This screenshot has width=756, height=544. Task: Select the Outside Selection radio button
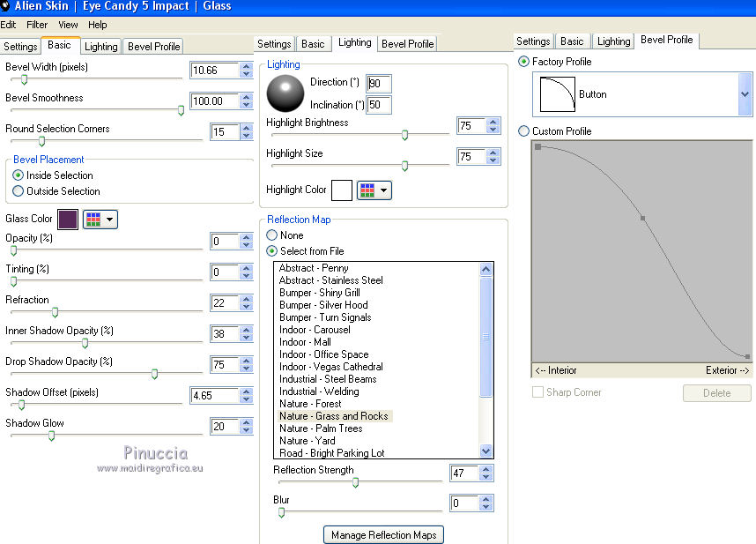19,191
